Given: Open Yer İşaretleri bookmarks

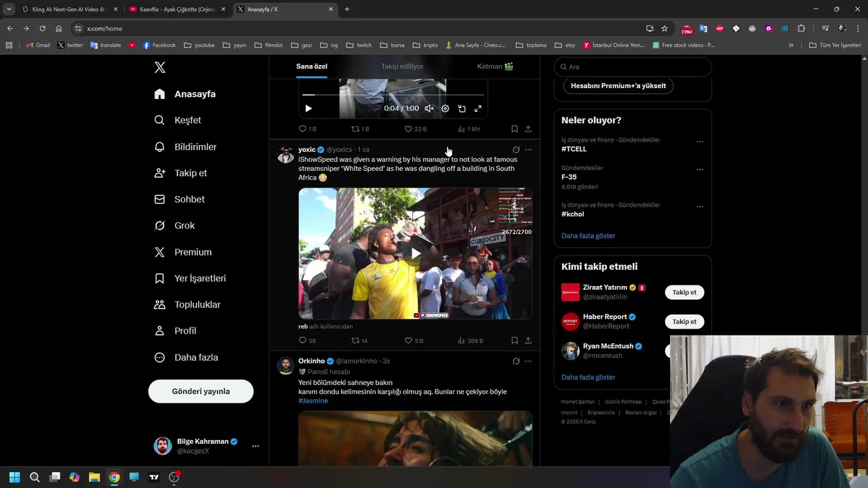Looking at the screenshot, I should 191,279.
